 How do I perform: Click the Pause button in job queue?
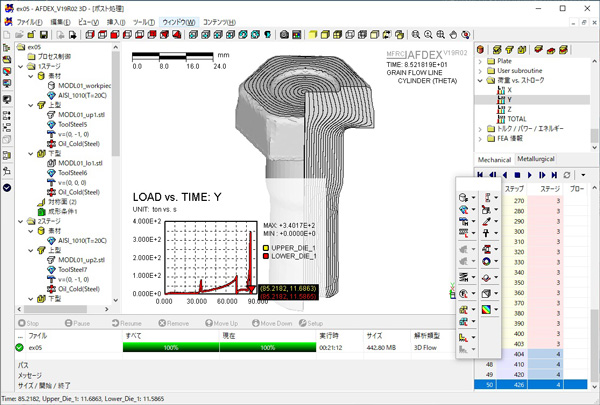77,323
